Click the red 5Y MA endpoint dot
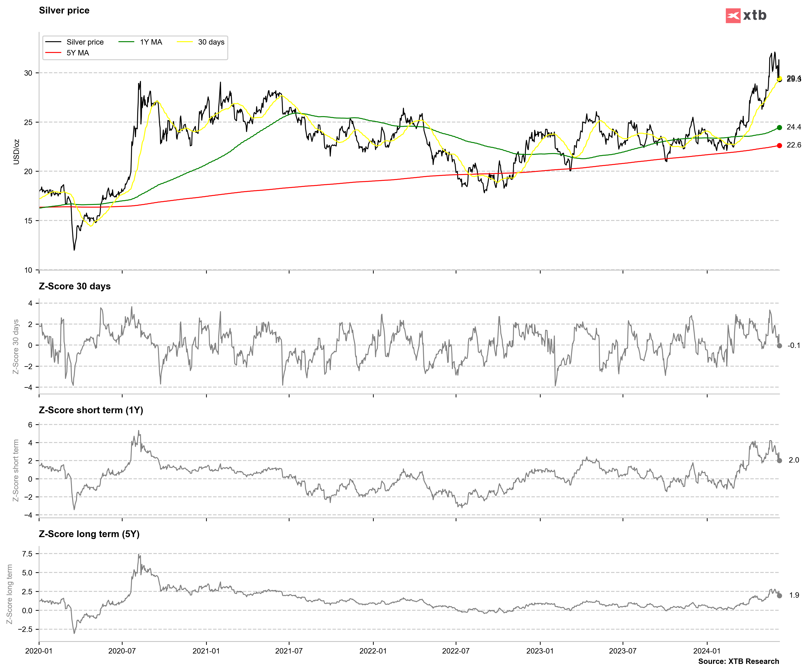Image resolution: width=808 pixels, height=672 pixels. pyautogui.click(x=779, y=145)
